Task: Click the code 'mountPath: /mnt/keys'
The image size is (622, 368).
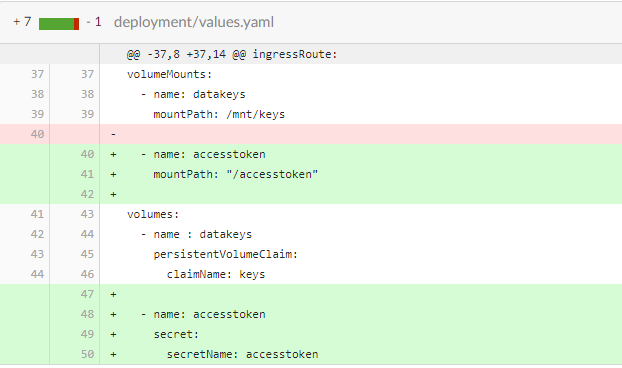Action: [219, 114]
